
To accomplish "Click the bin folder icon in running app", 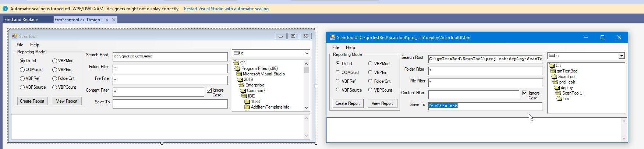I will point(560,99).
